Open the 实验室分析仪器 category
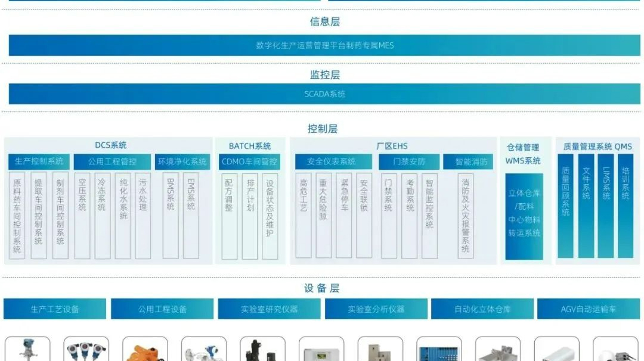 (376, 309)
